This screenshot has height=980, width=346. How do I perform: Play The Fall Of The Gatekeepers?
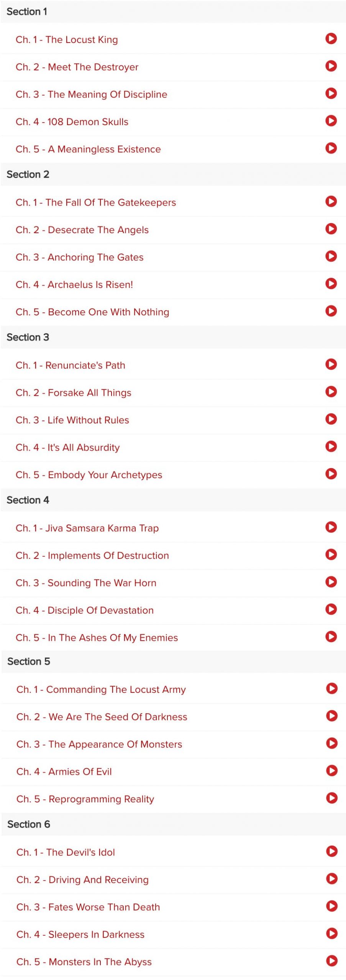pyautogui.click(x=331, y=201)
